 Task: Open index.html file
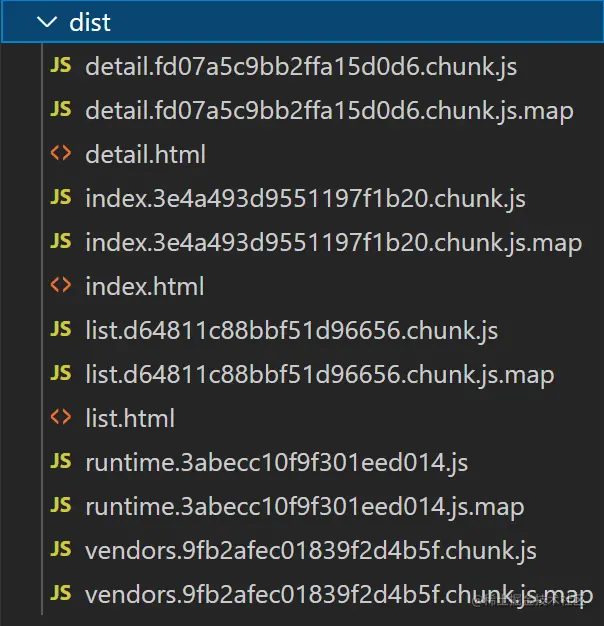(145, 286)
